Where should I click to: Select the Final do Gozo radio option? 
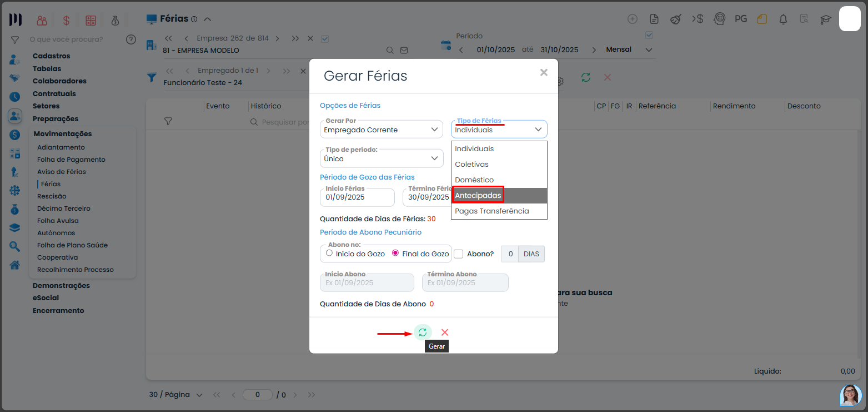click(x=395, y=253)
